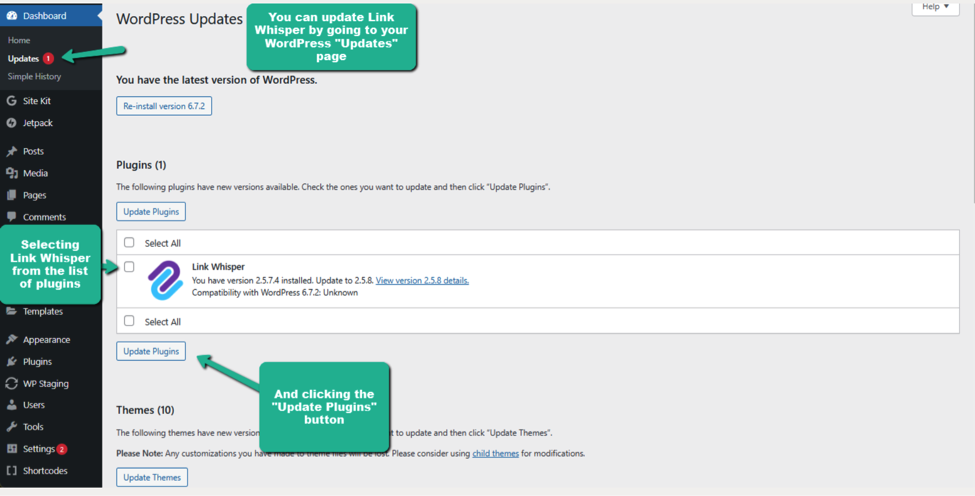This screenshot has height=496, width=975.
Task: Open the Updates submenu item
Action: tap(24, 58)
